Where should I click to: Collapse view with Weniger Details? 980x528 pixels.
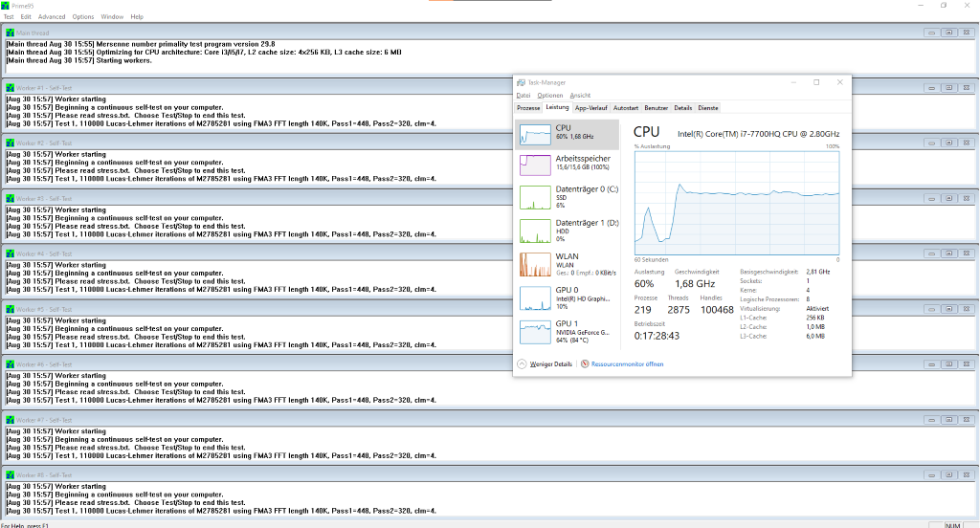(545, 364)
